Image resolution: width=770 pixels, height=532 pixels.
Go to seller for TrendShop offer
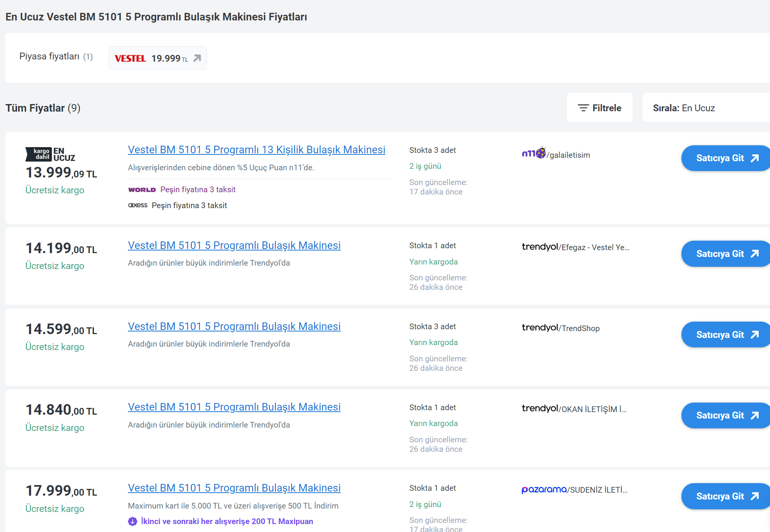726,335
